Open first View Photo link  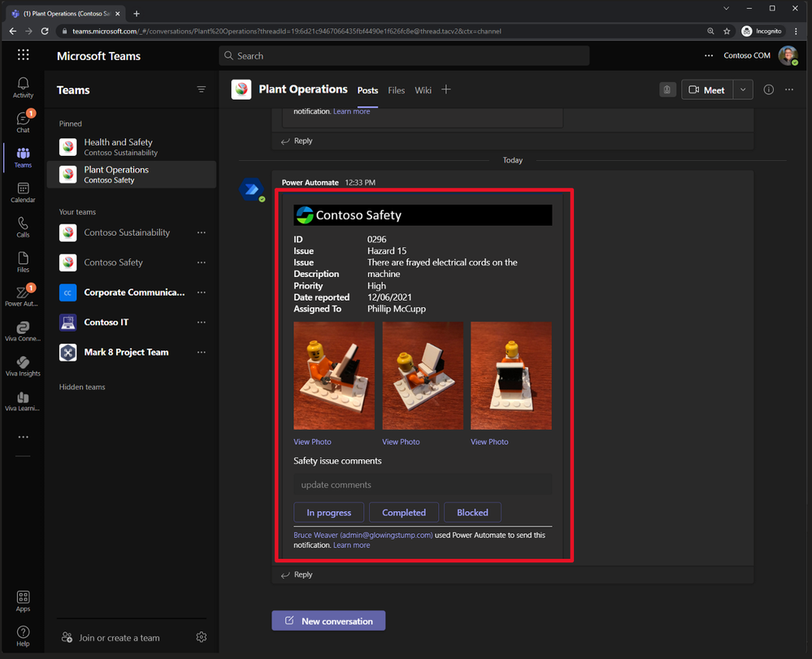(312, 441)
